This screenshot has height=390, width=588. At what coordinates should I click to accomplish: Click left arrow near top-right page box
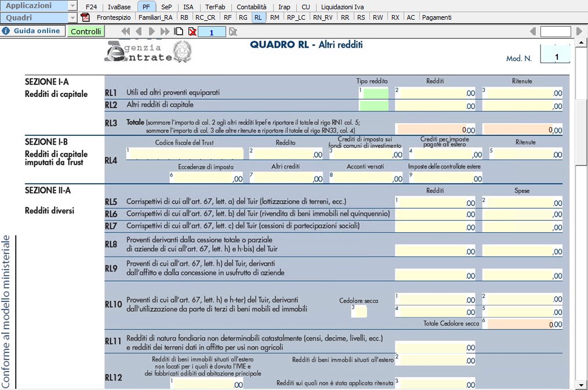coord(532,31)
